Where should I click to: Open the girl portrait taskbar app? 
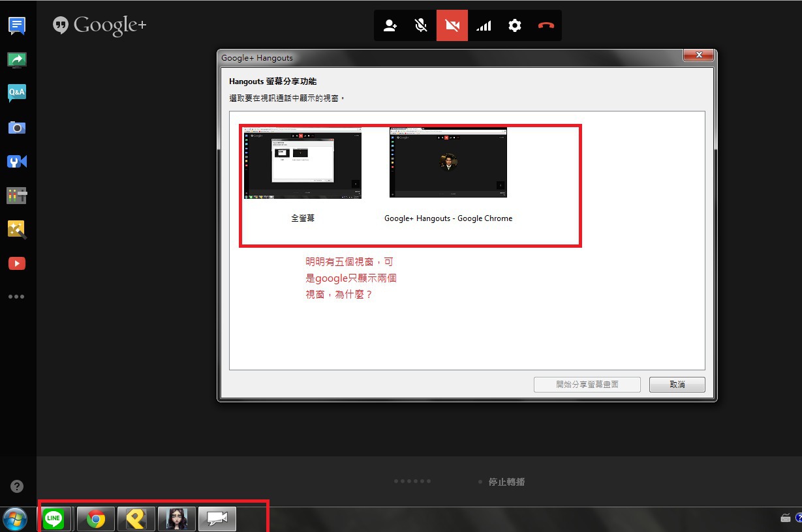point(177,520)
